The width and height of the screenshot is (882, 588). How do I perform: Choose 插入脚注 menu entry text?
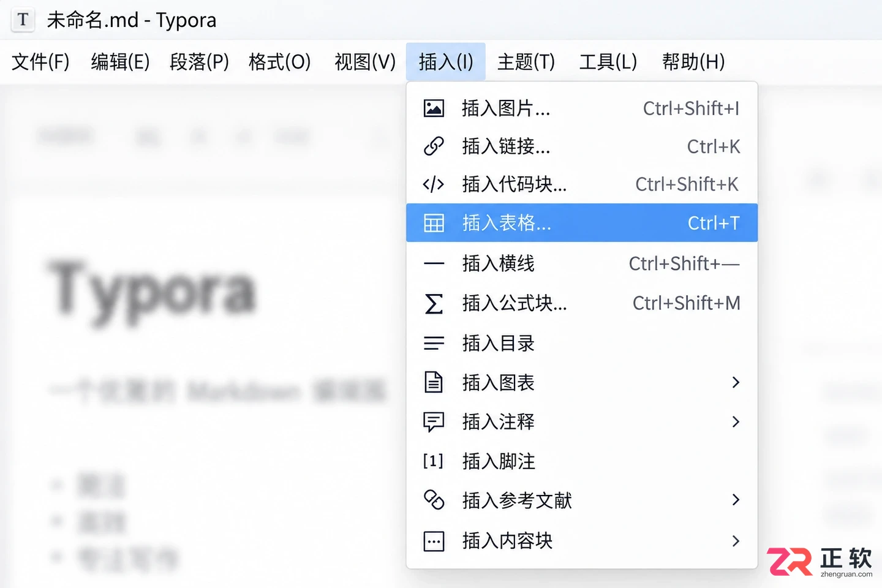pos(499,461)
